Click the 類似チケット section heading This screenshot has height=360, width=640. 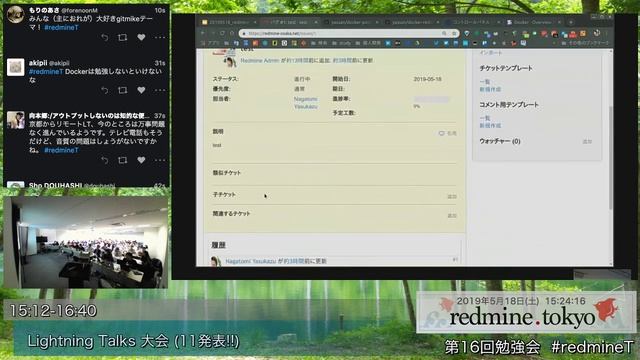[x=227, y=173]
